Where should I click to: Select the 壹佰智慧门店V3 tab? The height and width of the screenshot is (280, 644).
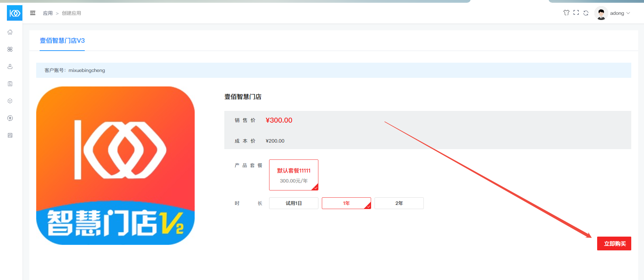coord(62,41)
